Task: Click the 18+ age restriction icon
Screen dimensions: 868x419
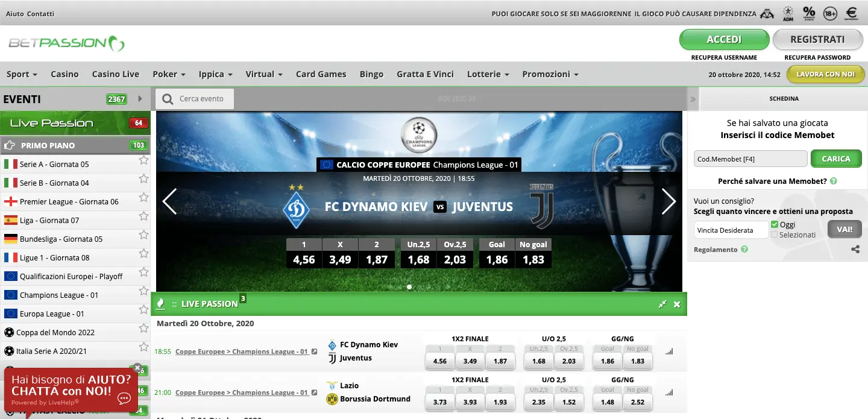Action: 830,13
